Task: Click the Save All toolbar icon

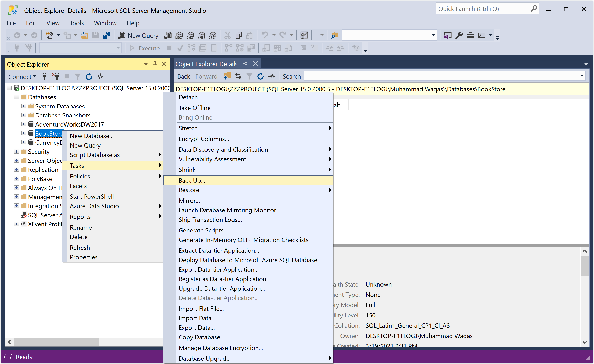Action: 107,35
